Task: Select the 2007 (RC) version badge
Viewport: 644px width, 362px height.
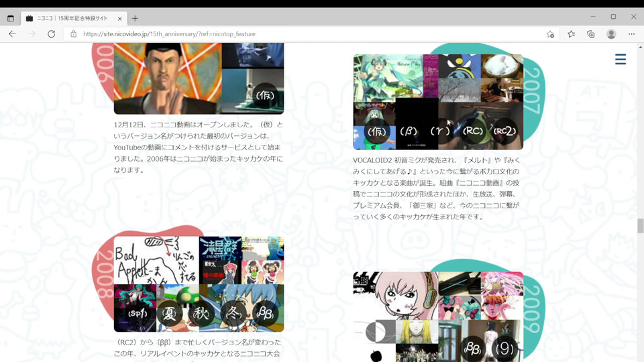Action: (x=472, y=131)
